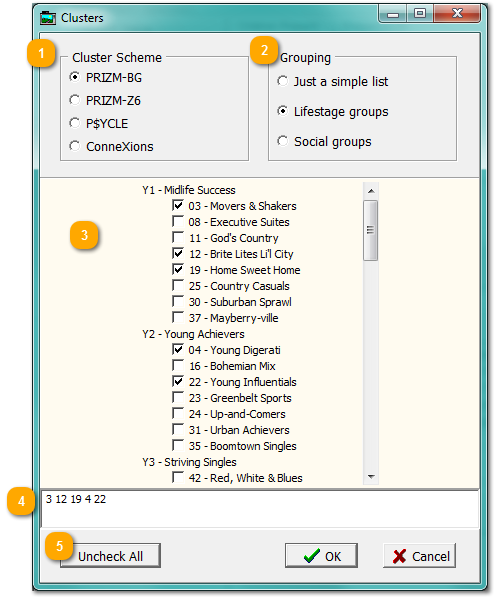
Task: Check 35 - Boomtown Singles
Action: 178,446
